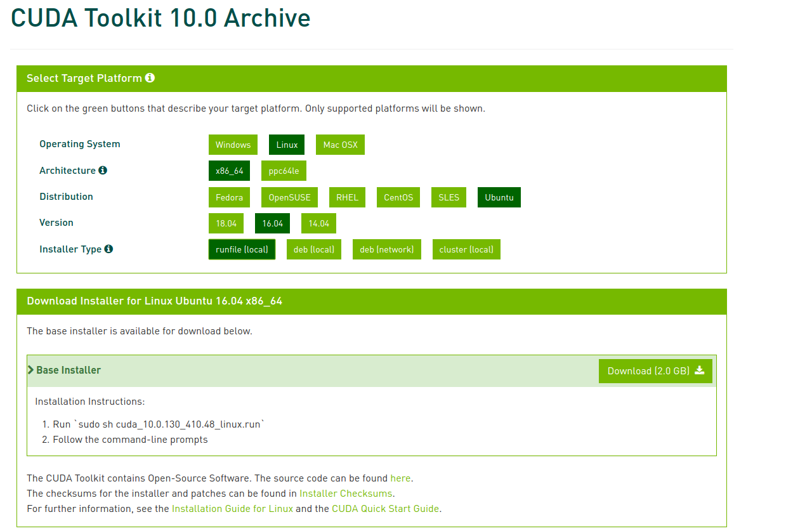The image size is (812, 531).
Task: Pick OpenSUSE as the distribution
Action: [289, 197]
